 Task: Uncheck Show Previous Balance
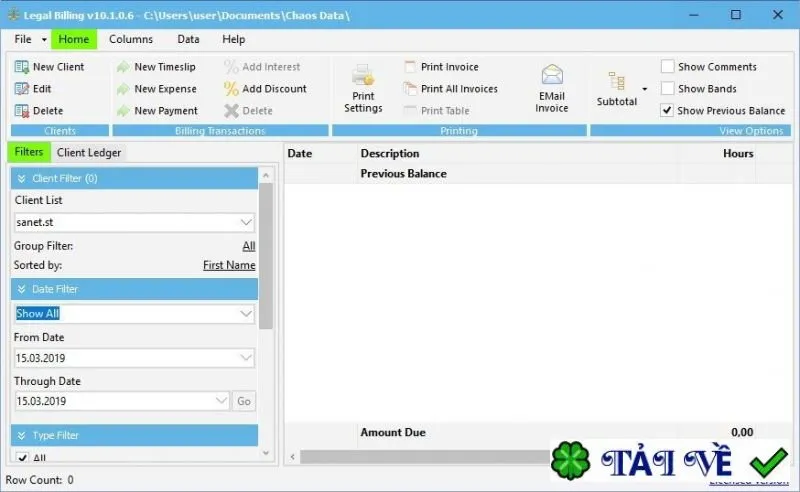click(x=667, y=110)
